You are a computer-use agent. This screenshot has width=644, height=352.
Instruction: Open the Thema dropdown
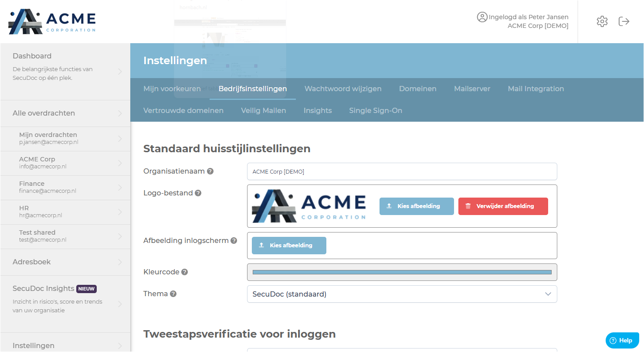[x=402, y=294]
